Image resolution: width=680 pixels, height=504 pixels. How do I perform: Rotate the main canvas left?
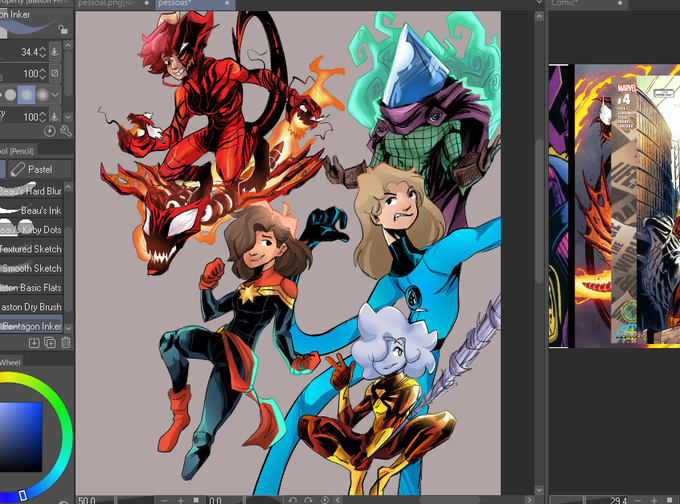293,501
